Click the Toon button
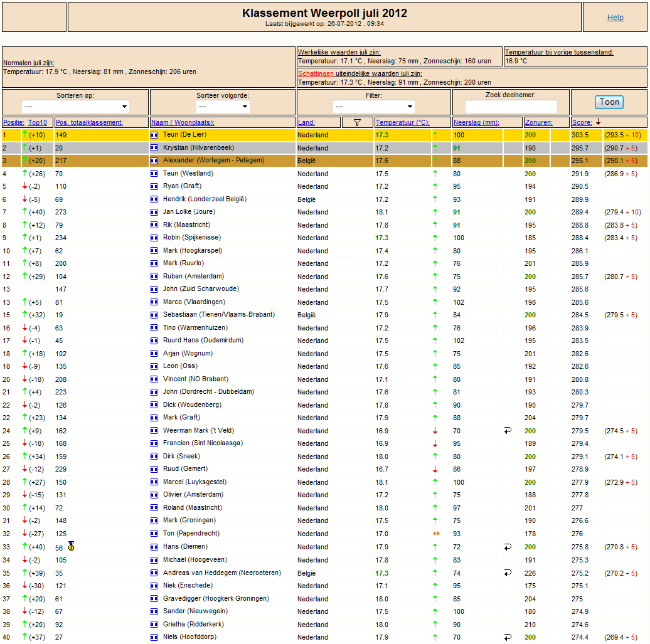 tap(609, 102)
